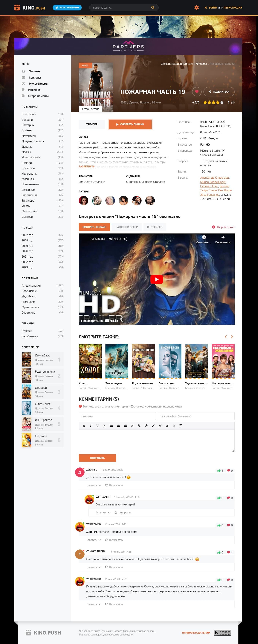Play the STARGIRL trailer video
The width and height of the screenshot is (258, 644).
[156, 279]
